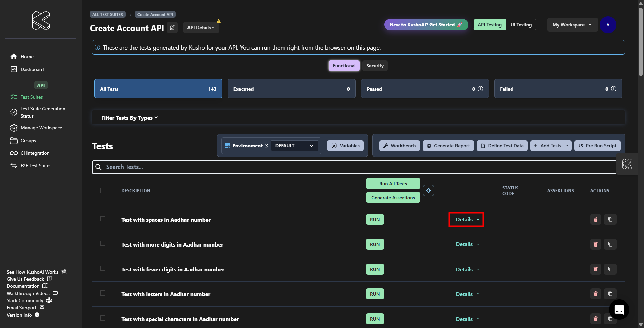Switch to the Security tab
The image size is (644, 328).
tap(375, 66)
